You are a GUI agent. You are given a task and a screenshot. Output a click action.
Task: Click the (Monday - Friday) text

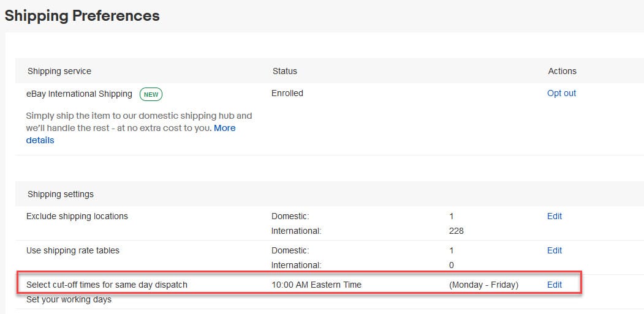[x=483, y=285]
